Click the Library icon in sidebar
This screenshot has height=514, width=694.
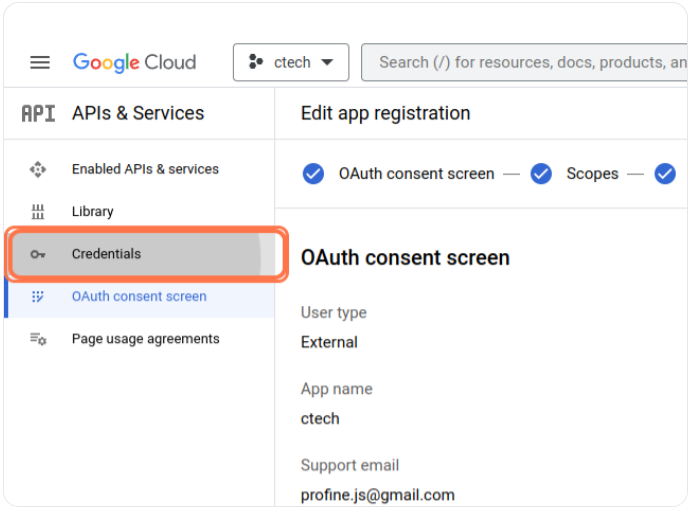(38, 212)
